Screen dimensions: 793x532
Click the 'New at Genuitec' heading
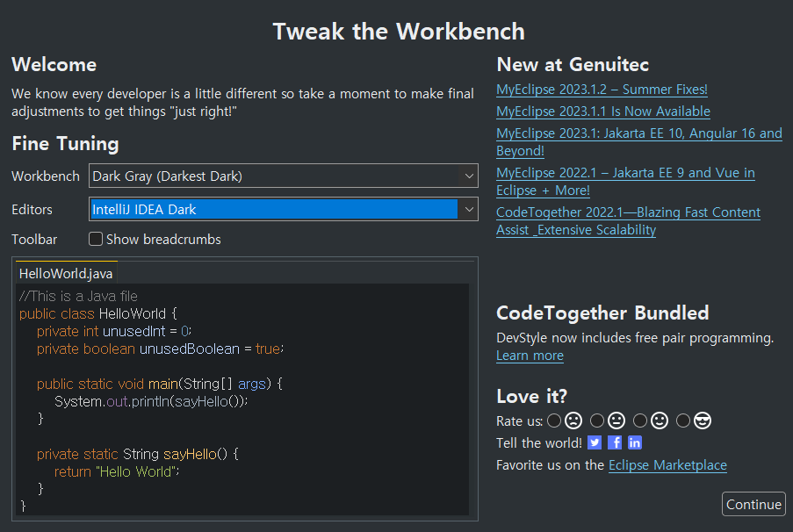click(573, 65)
